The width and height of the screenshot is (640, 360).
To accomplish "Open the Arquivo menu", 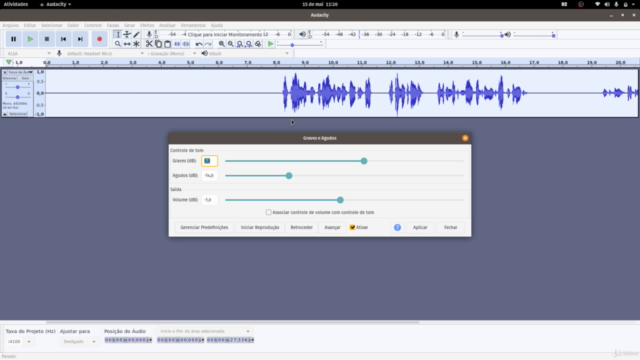I will [11, 25].
